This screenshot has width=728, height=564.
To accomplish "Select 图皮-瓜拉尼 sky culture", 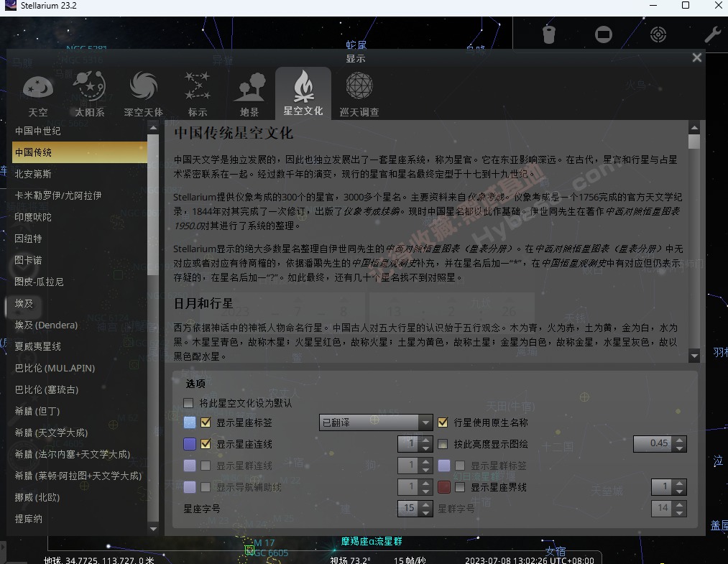I will tap(79, 282).
